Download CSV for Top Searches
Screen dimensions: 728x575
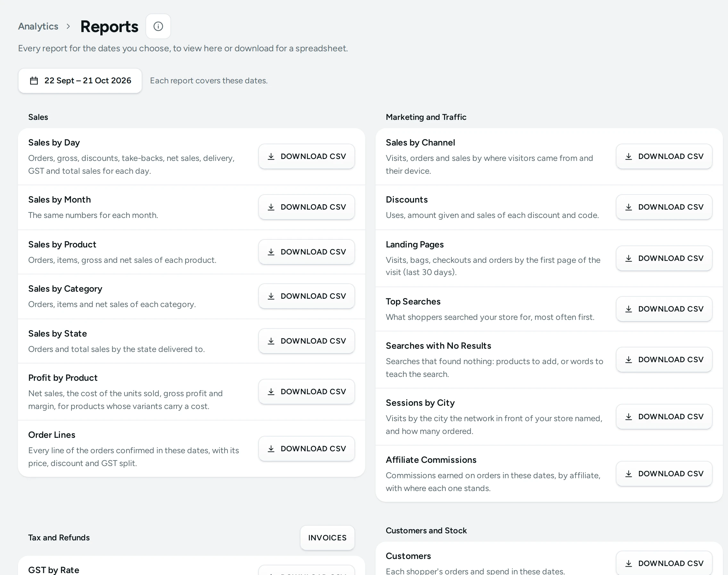[x=664, y=309]
